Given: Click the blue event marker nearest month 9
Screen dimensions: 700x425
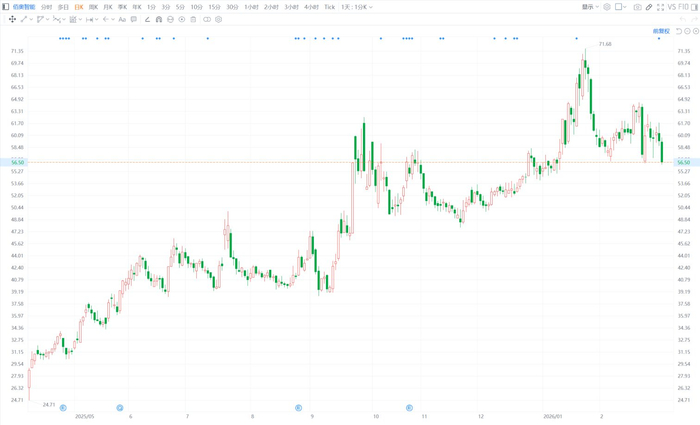Looking at the screenshot, I should pos(299,408).
